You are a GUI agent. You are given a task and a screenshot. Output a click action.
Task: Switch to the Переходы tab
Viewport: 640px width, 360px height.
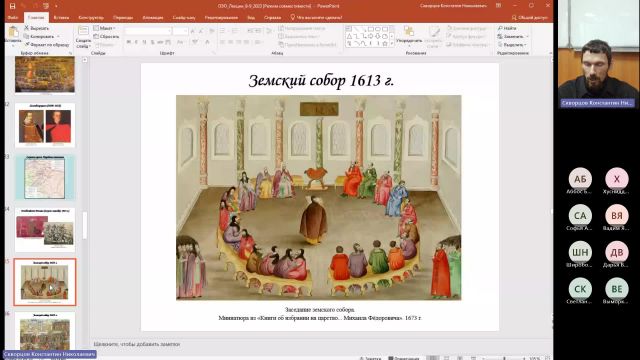pos(123,18)
